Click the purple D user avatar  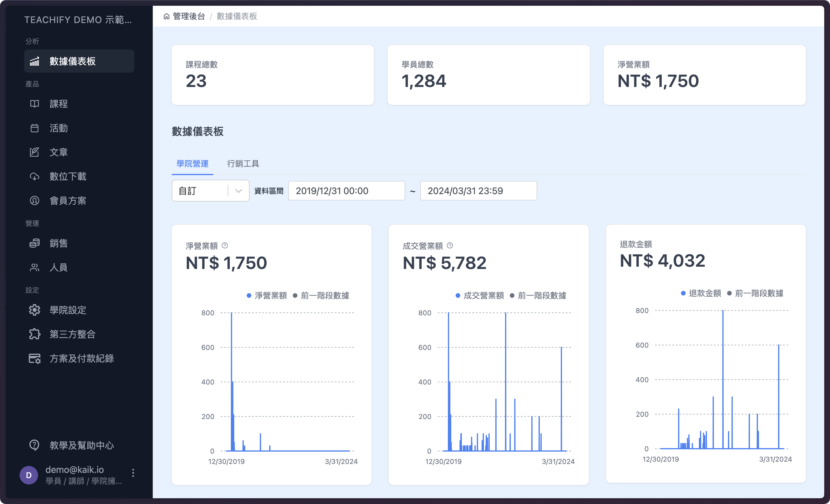click(29, 475)
